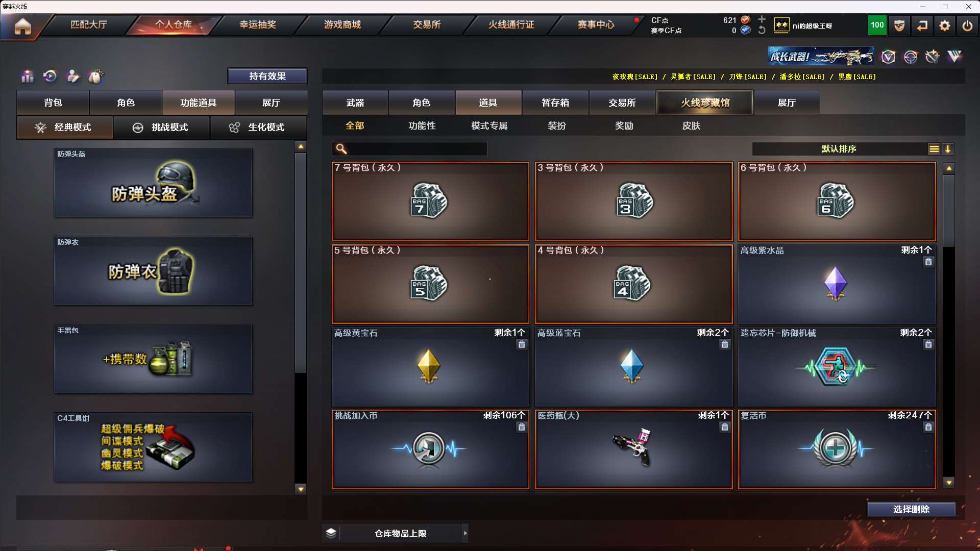Viewport: 980px width, 551px height.
Task: Delete 高级紫水晶 via its trash icon
Action: click(x=928, y=262)
